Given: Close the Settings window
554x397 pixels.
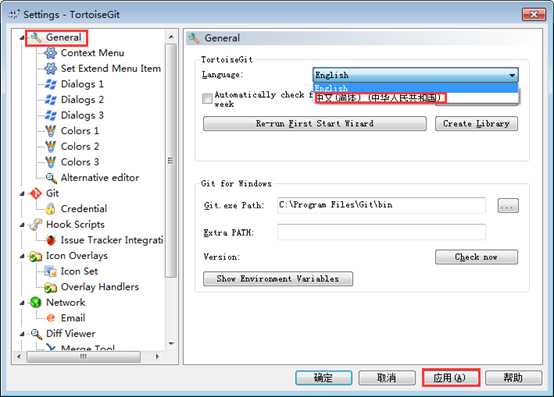Looking at the screenshot, I should tap(534, 14).
